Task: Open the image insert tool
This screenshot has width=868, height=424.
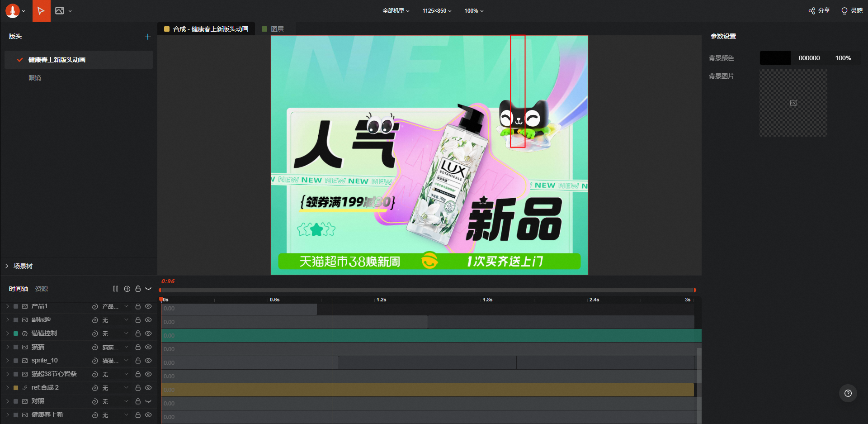Action: 59,11
